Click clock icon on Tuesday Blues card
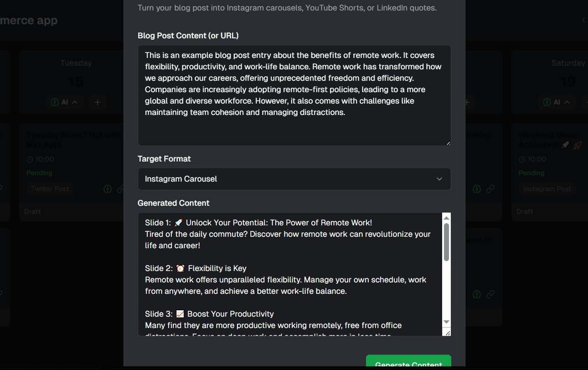The height and width of the screenshot is (370, 588). [x=30, y=159]
